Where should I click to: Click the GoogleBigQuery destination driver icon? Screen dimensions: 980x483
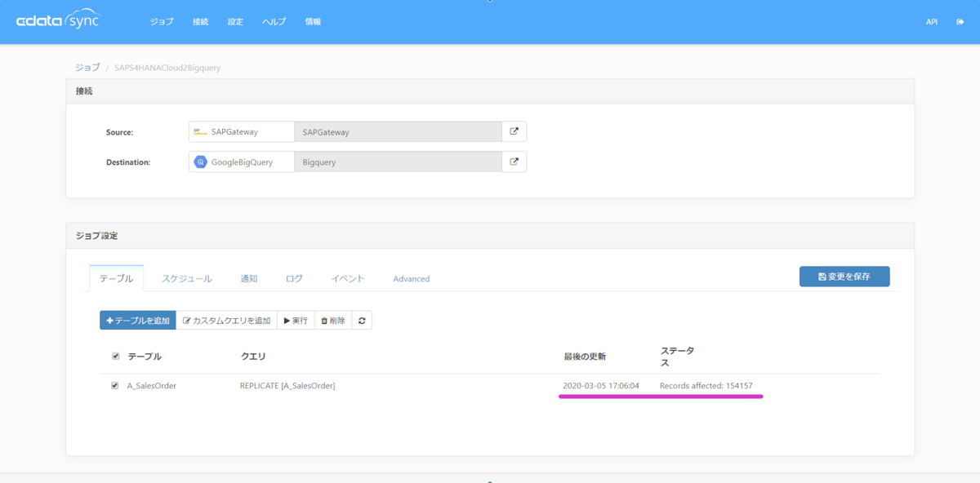(200, 162)
